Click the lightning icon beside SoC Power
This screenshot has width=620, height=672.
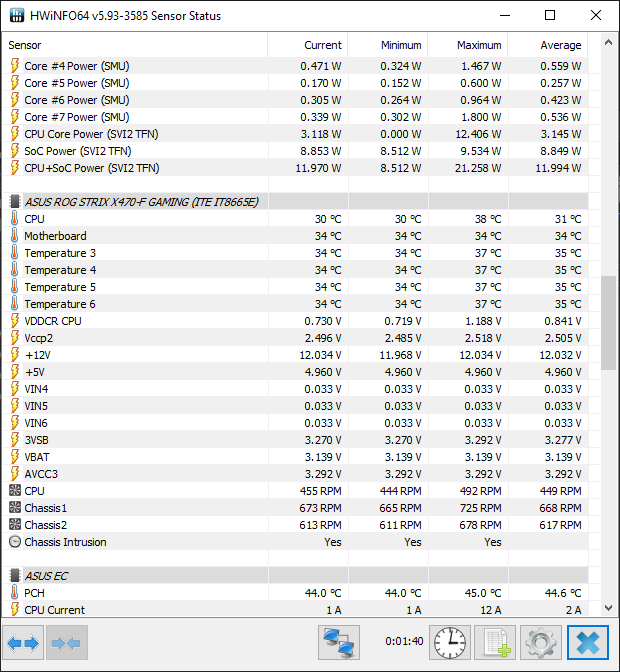pos(15,151)
